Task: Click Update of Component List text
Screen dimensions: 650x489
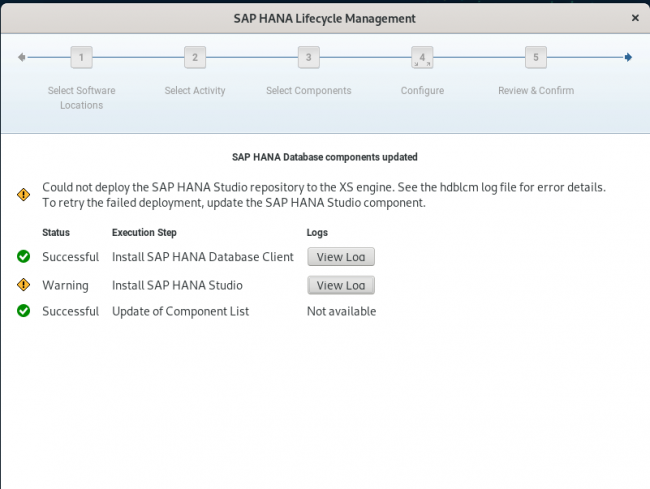Action: [180, 312]
